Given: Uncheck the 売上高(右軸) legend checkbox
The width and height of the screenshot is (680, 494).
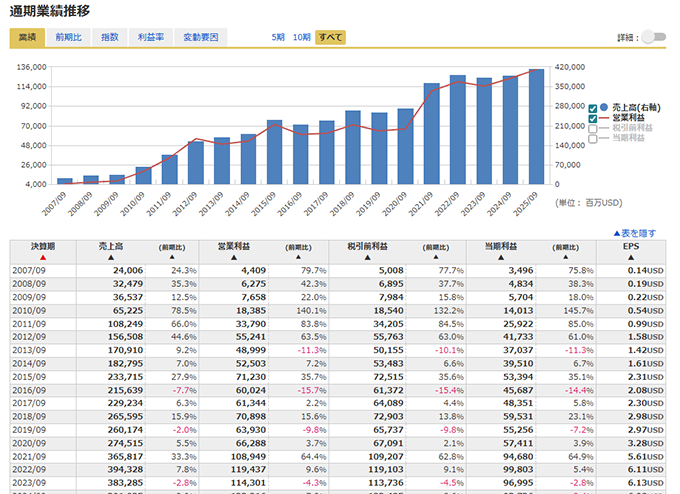Looking at the screenshot, I should point(594,108).
